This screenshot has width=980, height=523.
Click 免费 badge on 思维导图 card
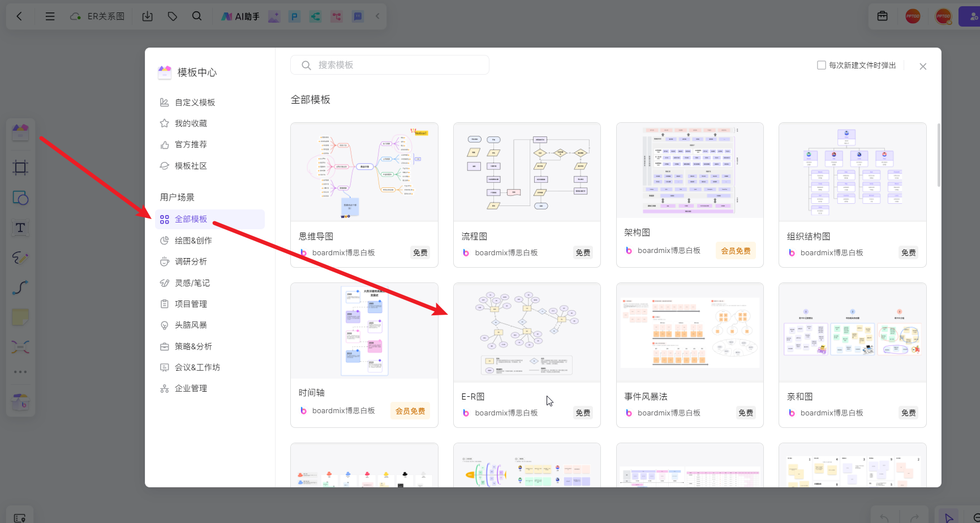(420, 253)
